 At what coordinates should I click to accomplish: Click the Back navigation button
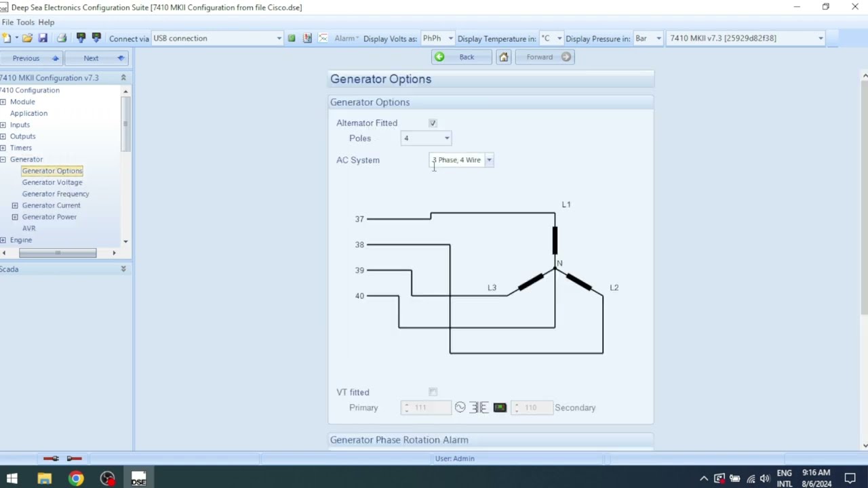click(x=462, y=57)
